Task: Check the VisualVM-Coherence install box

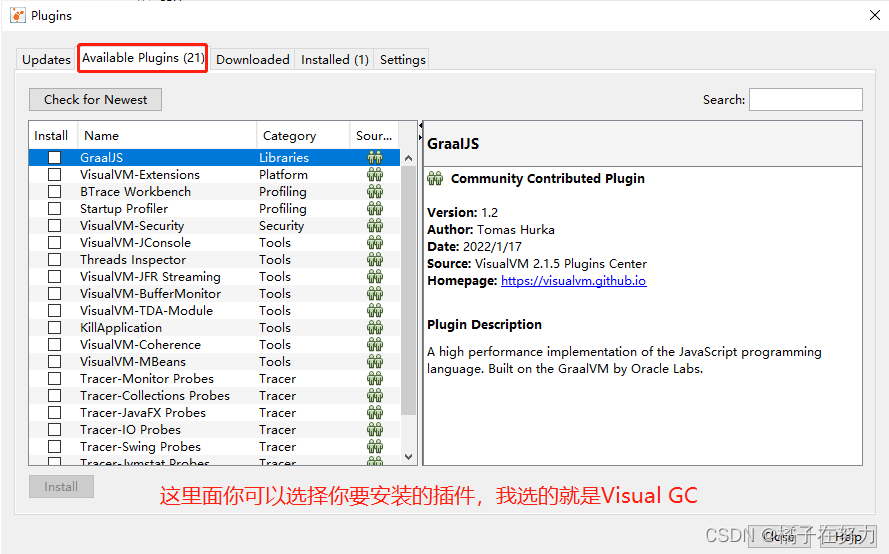Action: (54, 345)
